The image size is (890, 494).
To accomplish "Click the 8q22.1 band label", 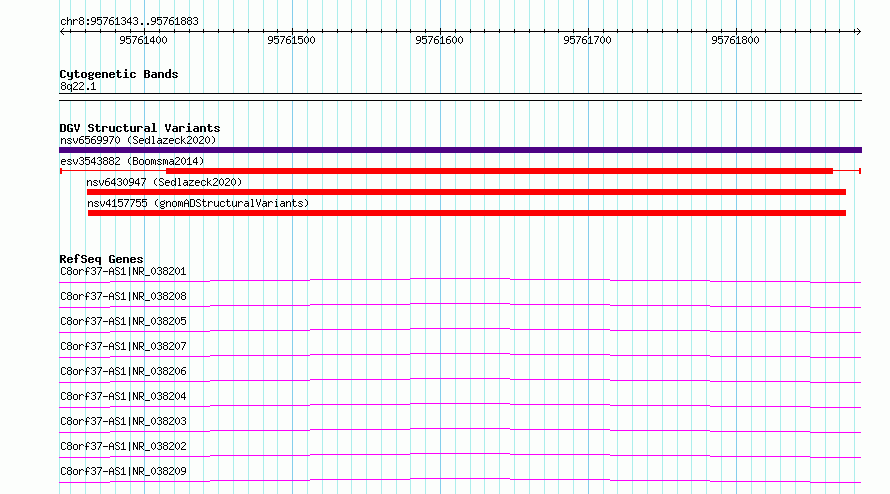I will tap(78, 86).
